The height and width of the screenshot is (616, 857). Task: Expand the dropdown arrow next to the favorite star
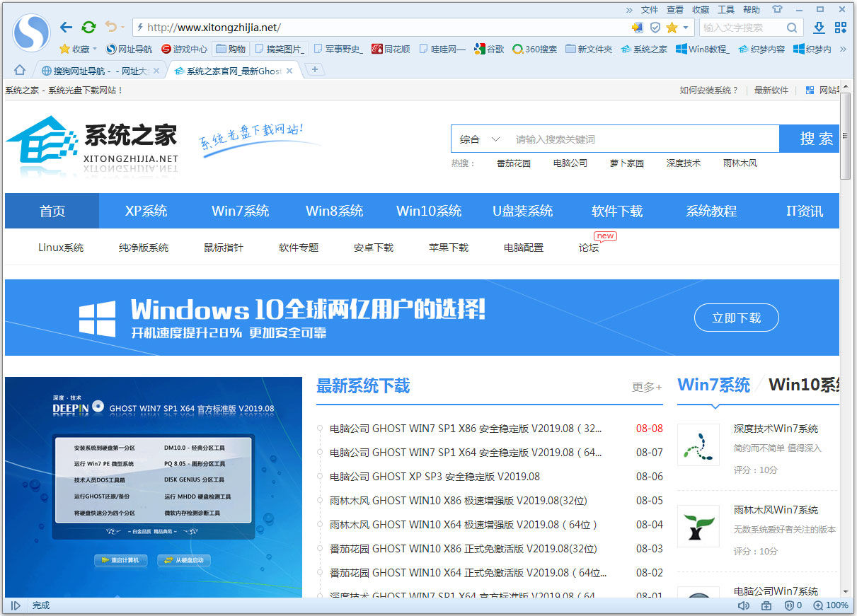tap(686, 28)
